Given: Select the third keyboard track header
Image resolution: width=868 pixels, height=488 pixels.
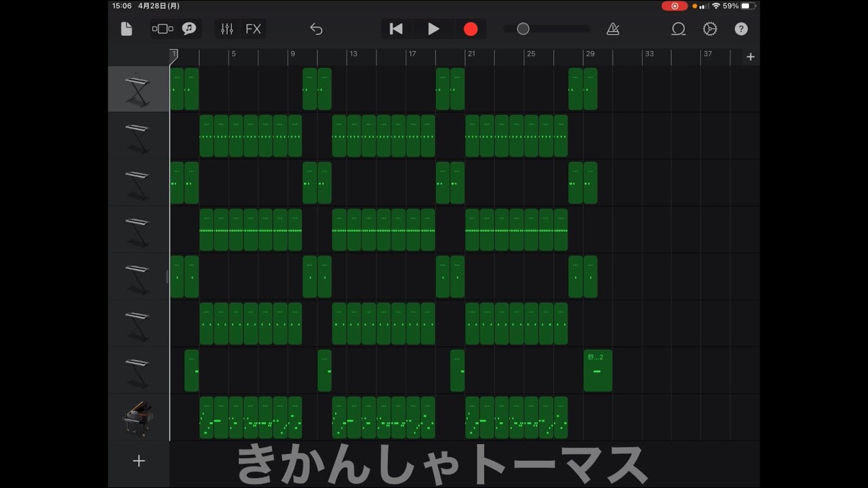Looking at the screenshot, I should 138,183.
